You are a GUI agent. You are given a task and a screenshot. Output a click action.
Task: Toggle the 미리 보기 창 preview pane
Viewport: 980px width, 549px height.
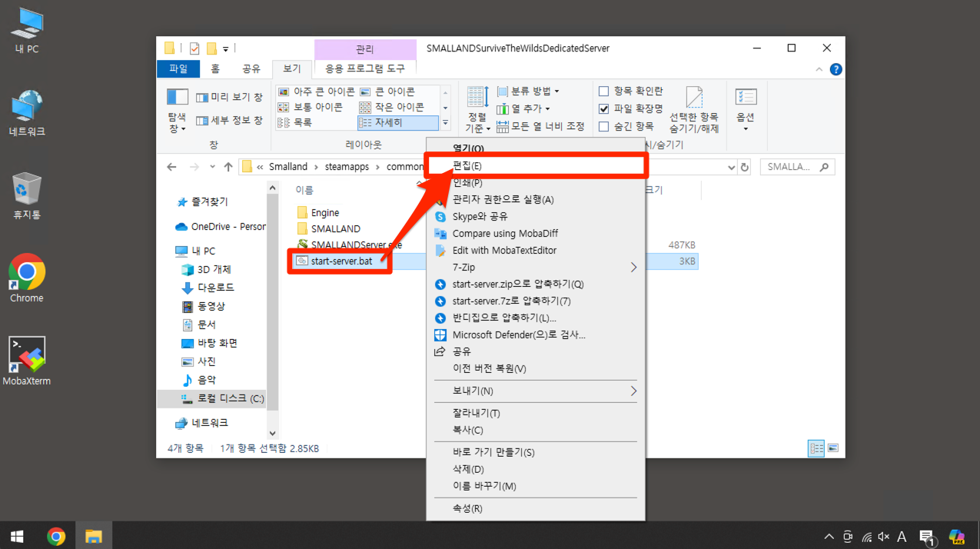(x=229, y=98)
